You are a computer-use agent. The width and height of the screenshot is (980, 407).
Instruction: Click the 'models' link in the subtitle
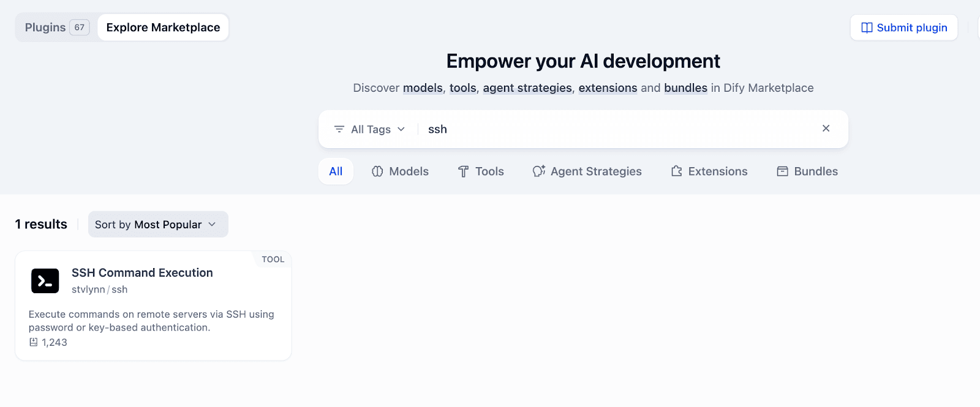[423, 88]
